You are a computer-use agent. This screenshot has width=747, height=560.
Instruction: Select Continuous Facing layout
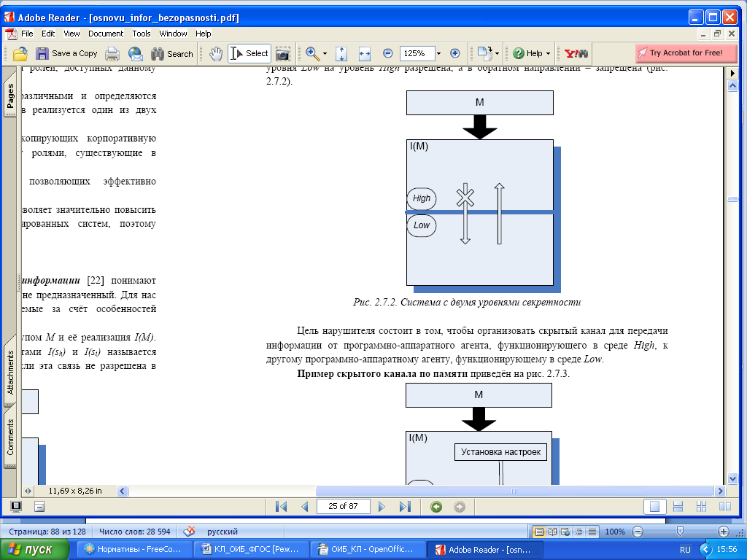[x=701, y=507]
